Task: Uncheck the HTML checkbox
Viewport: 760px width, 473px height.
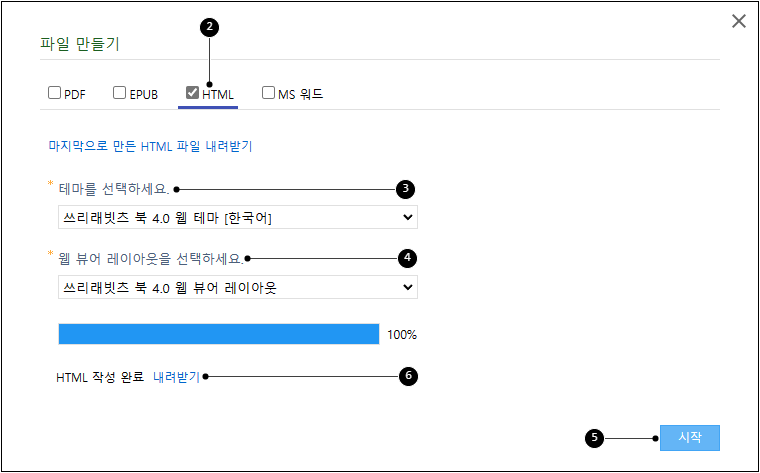Action: 192,93
